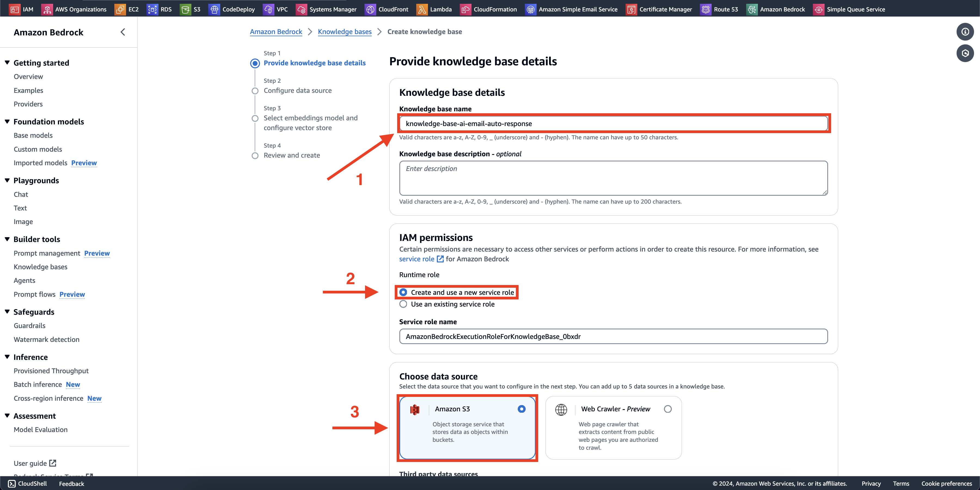Open the IAM service shortcut icon
The width and height of the screenshot is (980, 490).
pos(14,9)
